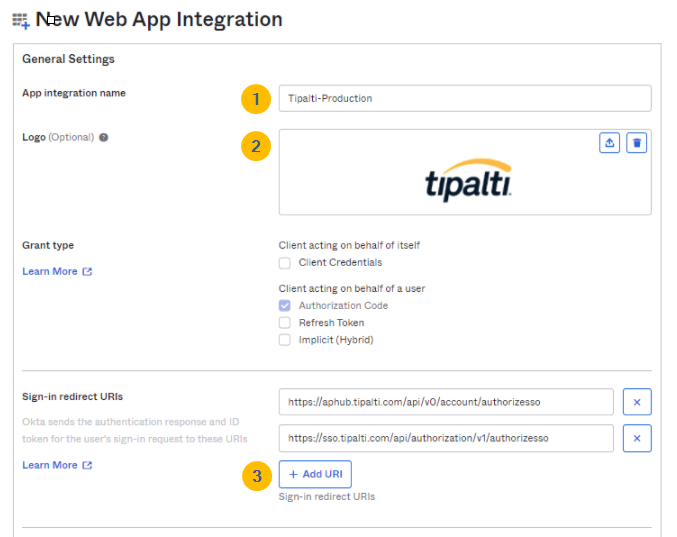677x537 pixels.
Task: Remove the sso.tipalti.com redirect URI
Action: (x=637, y=438)
